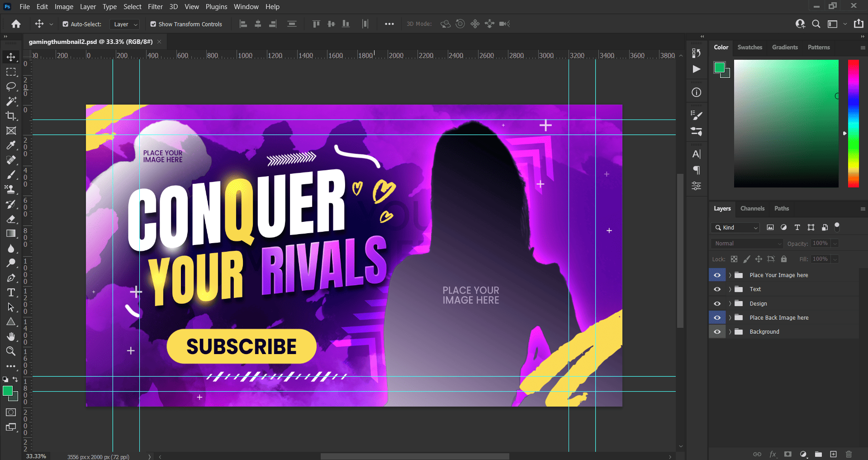Select the Eraser tool
The image size is (868, 460).
(x=11, y=219)
